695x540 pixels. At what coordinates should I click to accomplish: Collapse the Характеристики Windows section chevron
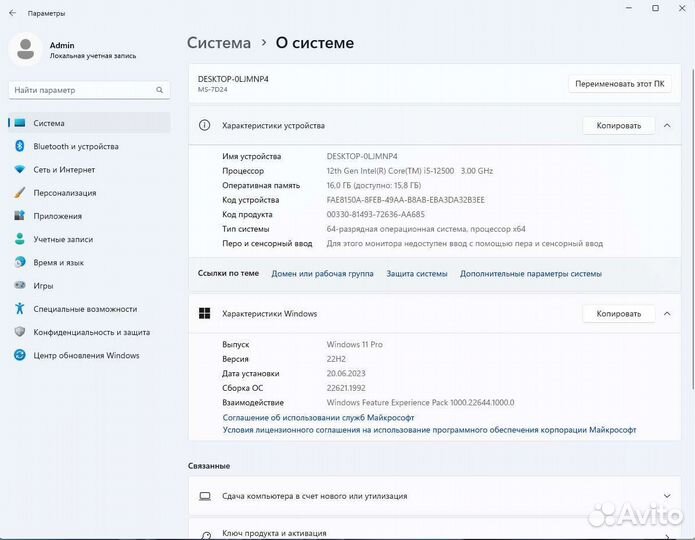coord(667,313)
